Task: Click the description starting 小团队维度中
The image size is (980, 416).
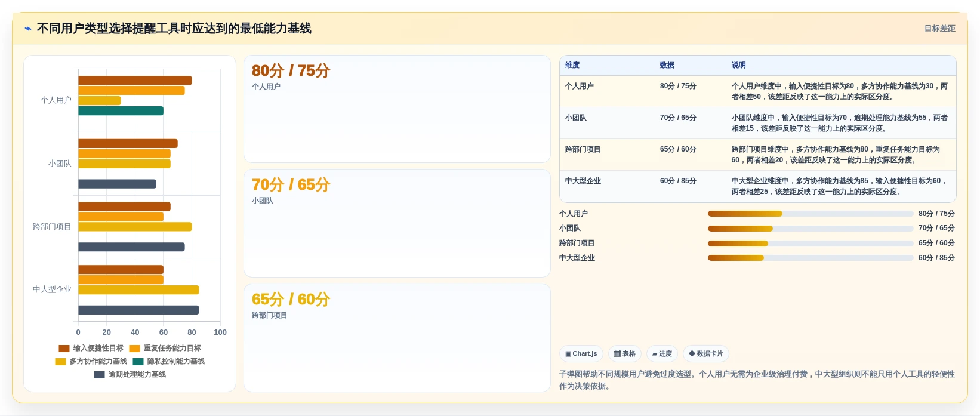Action: pyautogui.click(x=840, y=123)
